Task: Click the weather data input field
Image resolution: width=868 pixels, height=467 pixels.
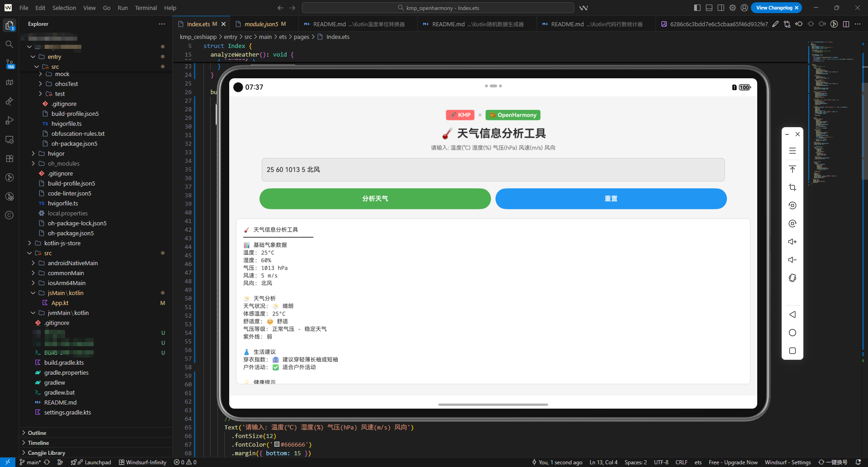Action: tap(492, 170)
